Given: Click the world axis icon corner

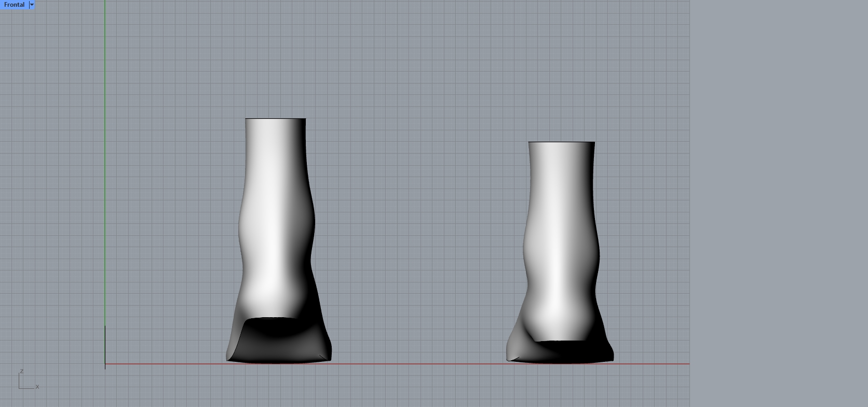Looking at the screenshot, I should 19,388.
